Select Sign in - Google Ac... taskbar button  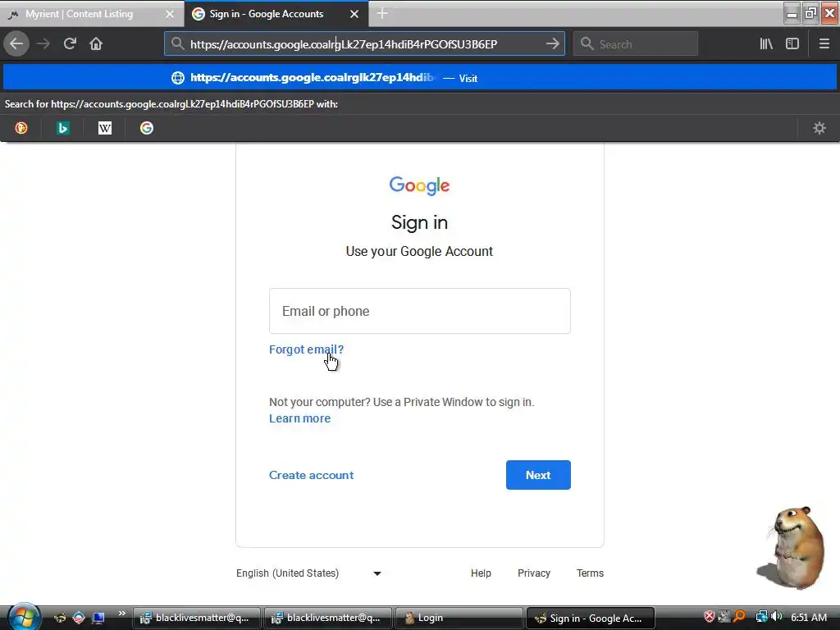(591, 618)
